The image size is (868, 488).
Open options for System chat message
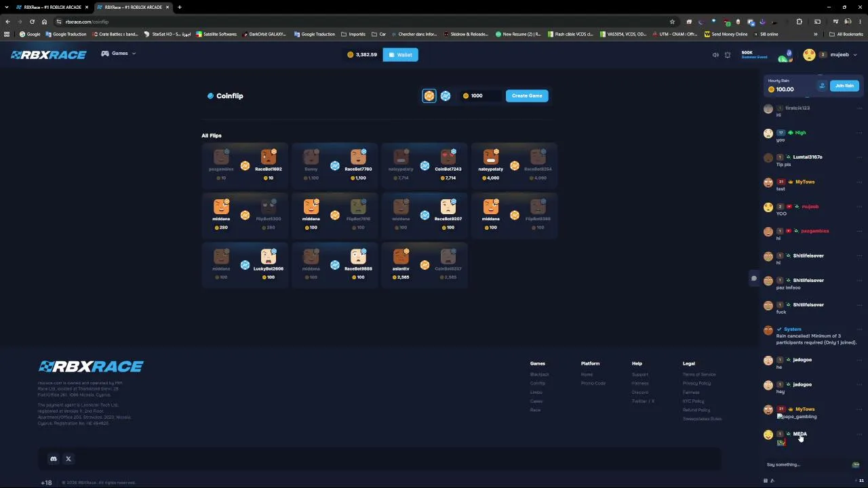[x=860, y=329]
